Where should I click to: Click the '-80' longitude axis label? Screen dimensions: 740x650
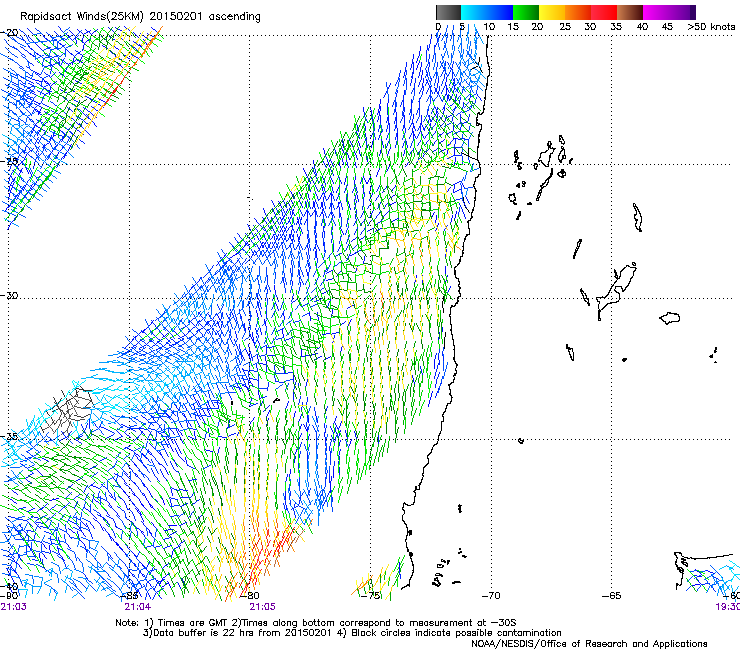pyautogui.click(x=251, y=596)
